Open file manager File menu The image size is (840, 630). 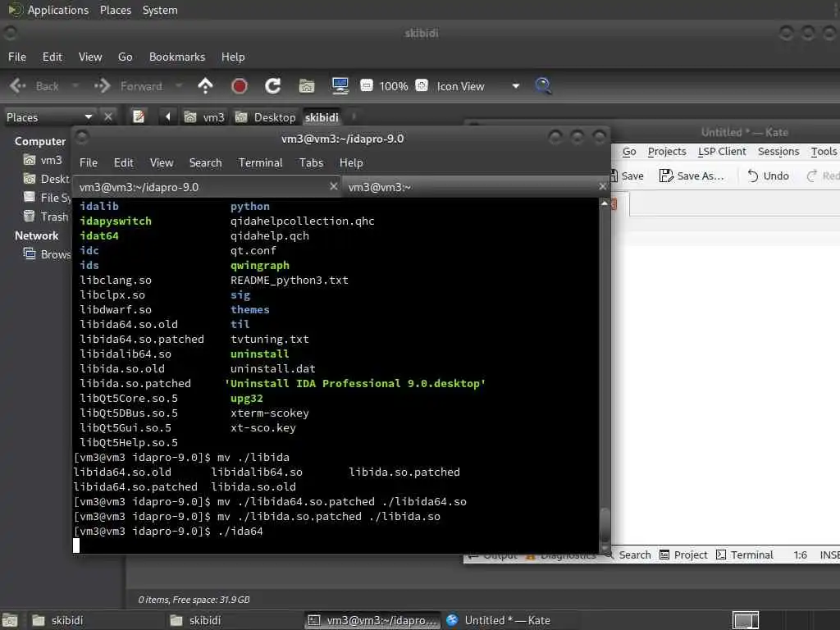click(17, 57)
